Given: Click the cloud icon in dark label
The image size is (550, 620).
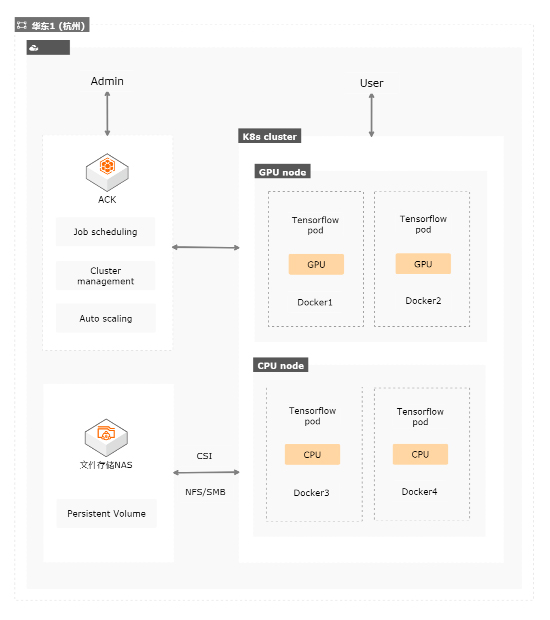Looking at the screenshot, I should 34,48.
